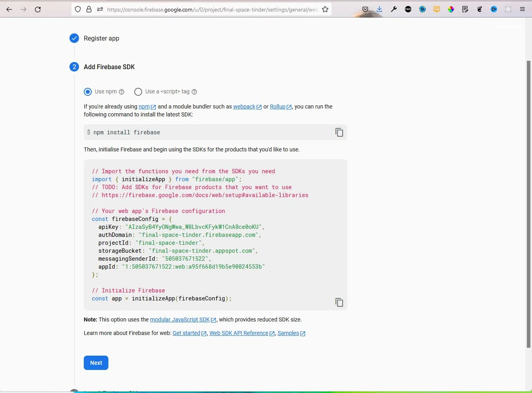The width and height of the screenshot is (532, 393).
Task: Click the firebase.google.com docs URL comment
Action: tap(200, 195)
